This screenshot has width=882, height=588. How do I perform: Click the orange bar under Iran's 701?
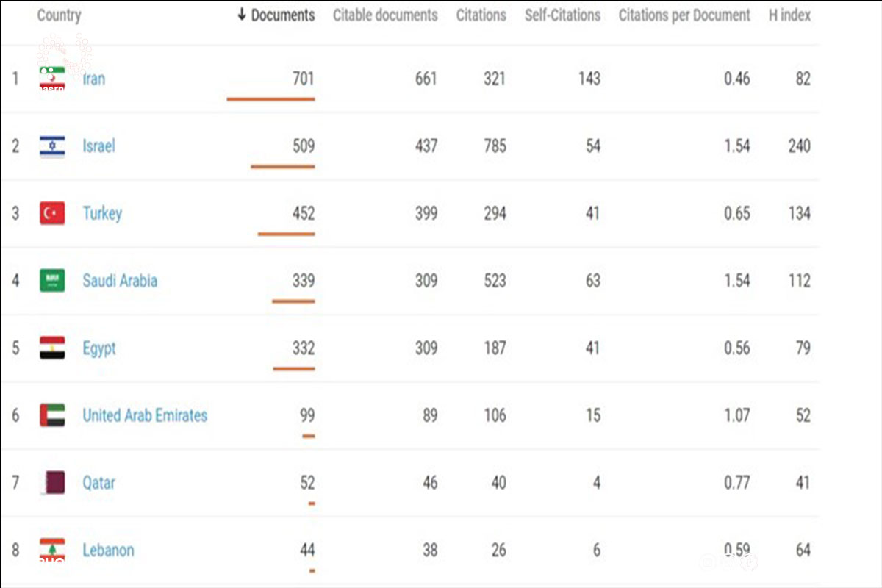[270, 98]
